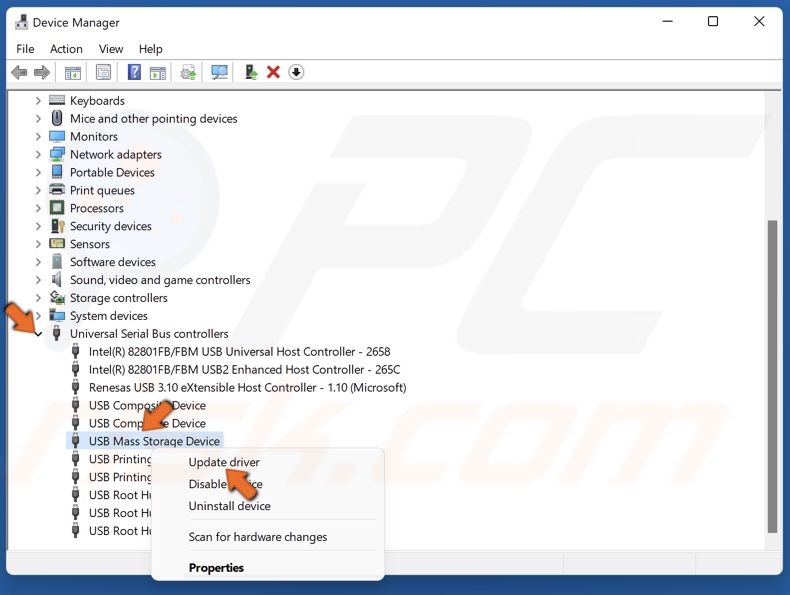Expand the Portable Devices chevron
Screen dimensions: 790x595
point(38,172)
